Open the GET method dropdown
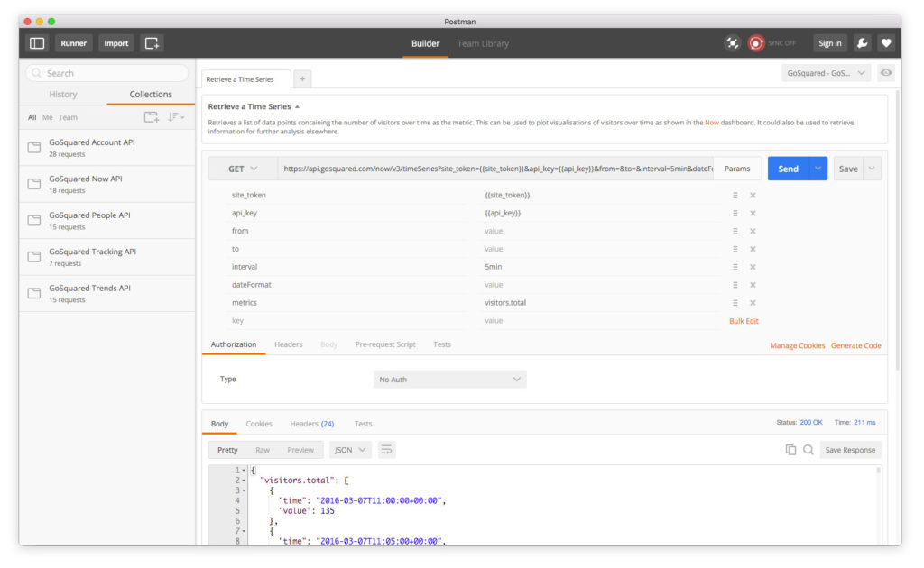924x568 pixels. tap(242, 169)
